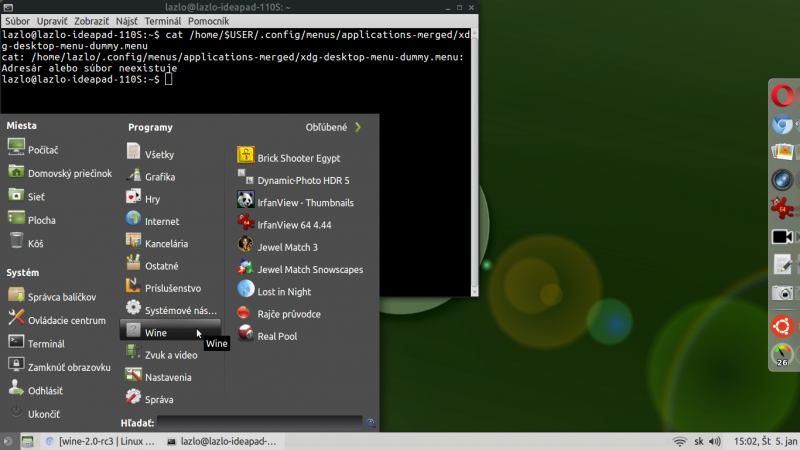This screenshot has height=450, width=800.
Task: Switch to lazlo@lazlo-ideapad taskbar window
Action: tap(221, 441)
